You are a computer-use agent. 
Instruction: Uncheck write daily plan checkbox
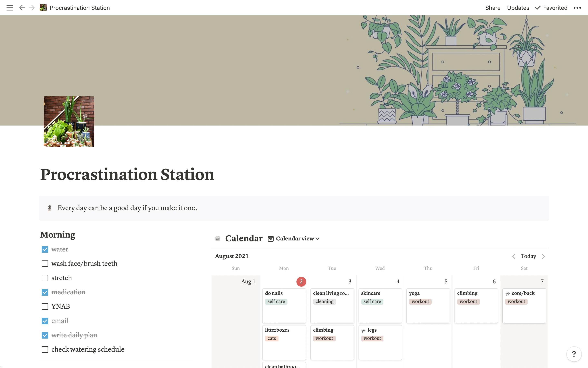point(45,335)
